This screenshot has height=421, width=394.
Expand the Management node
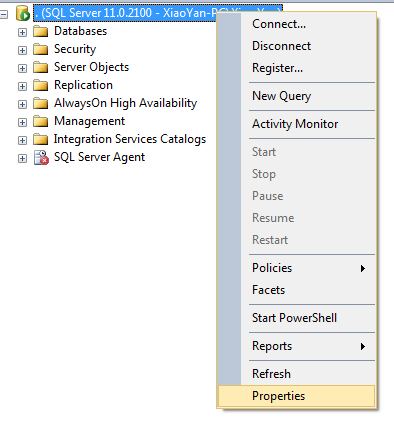pos(22,122)
